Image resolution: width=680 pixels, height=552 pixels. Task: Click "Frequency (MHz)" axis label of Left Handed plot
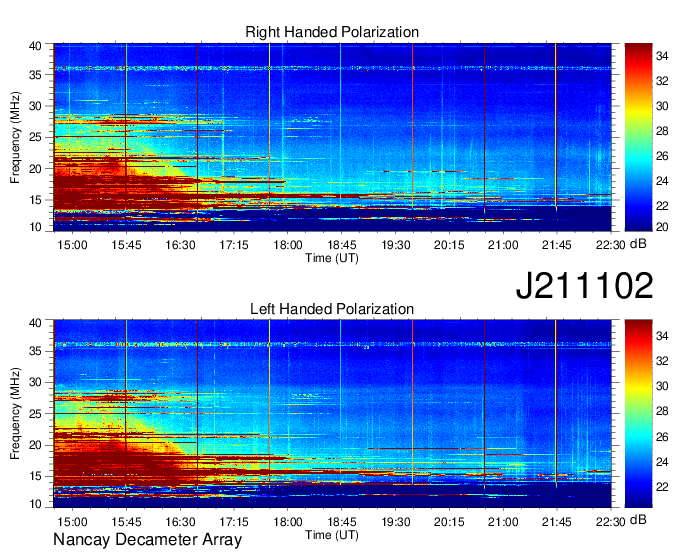tap(15, 414)
